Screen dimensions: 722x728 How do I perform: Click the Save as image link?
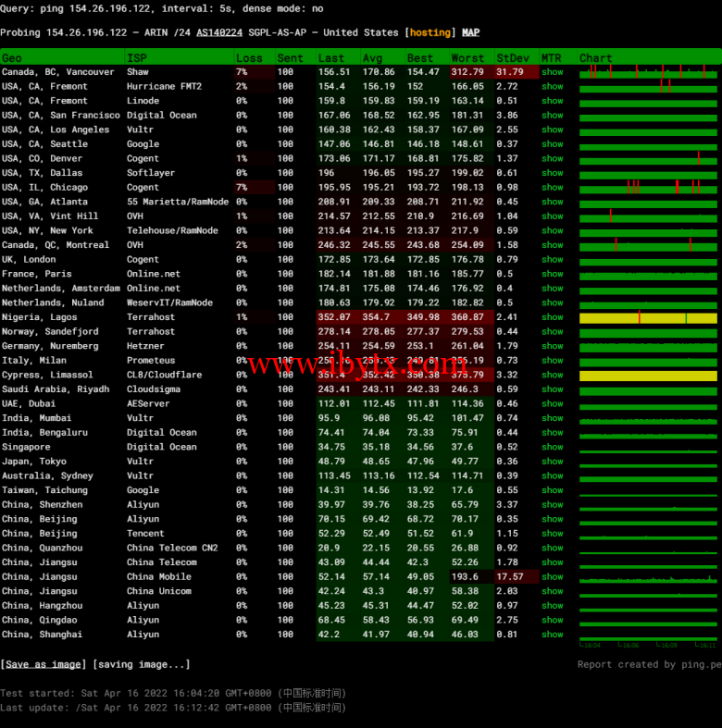click(x=44, y=664)
